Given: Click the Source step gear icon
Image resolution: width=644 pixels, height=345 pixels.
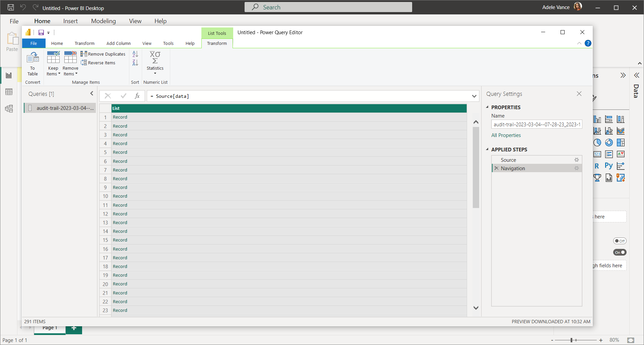Looking at the screenshot, I should (576, 160).
